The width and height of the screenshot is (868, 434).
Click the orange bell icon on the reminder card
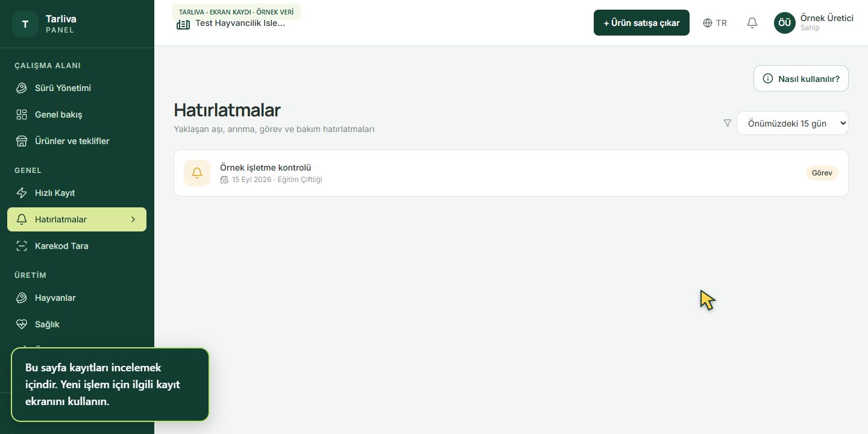197,173
